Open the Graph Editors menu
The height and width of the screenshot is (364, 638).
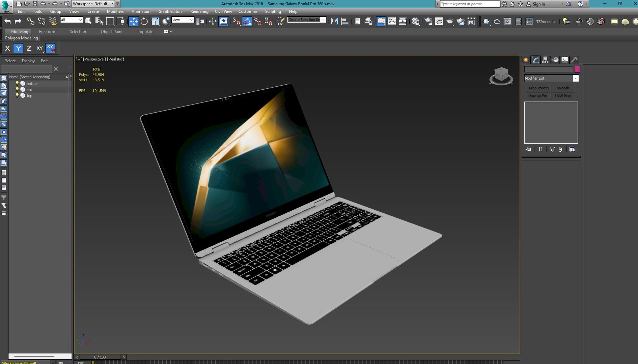pyautogui.click(x=170, y=11)
